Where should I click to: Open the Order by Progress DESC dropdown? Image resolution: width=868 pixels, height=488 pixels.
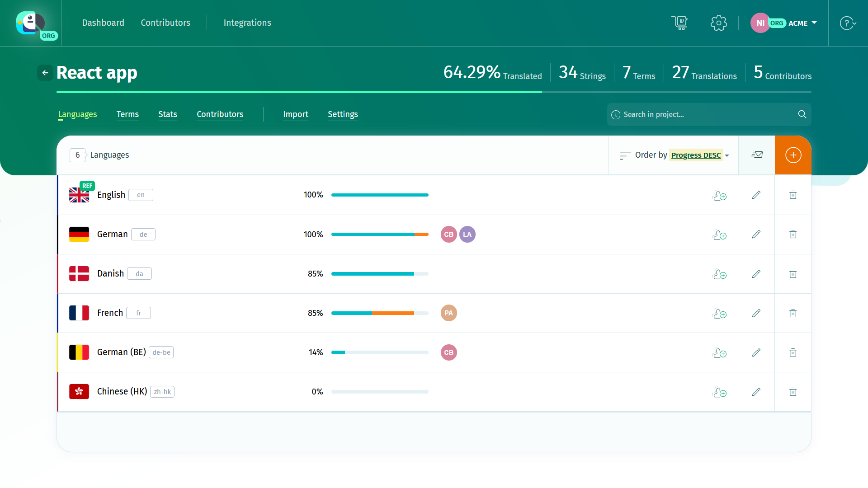tap(700, 155)
